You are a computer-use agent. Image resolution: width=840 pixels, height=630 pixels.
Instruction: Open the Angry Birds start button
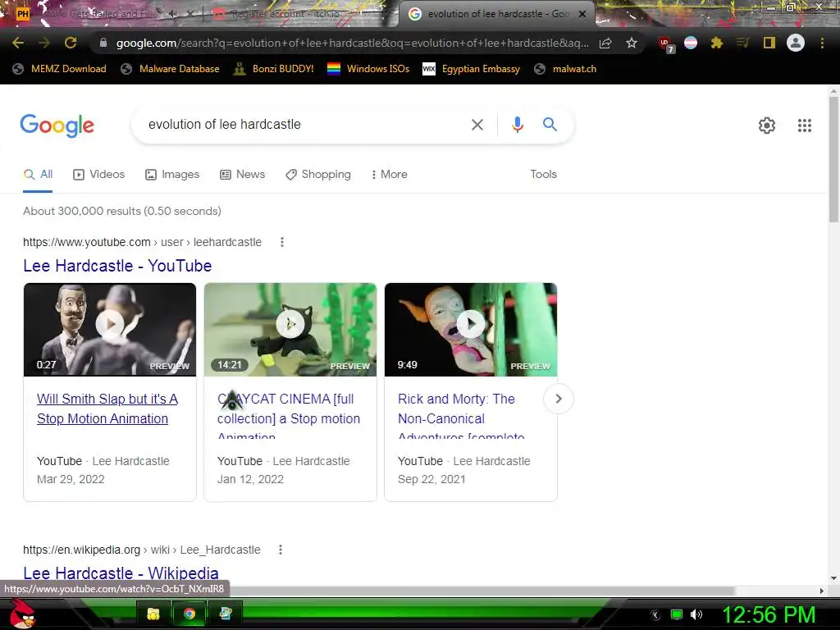click(22, 614)
